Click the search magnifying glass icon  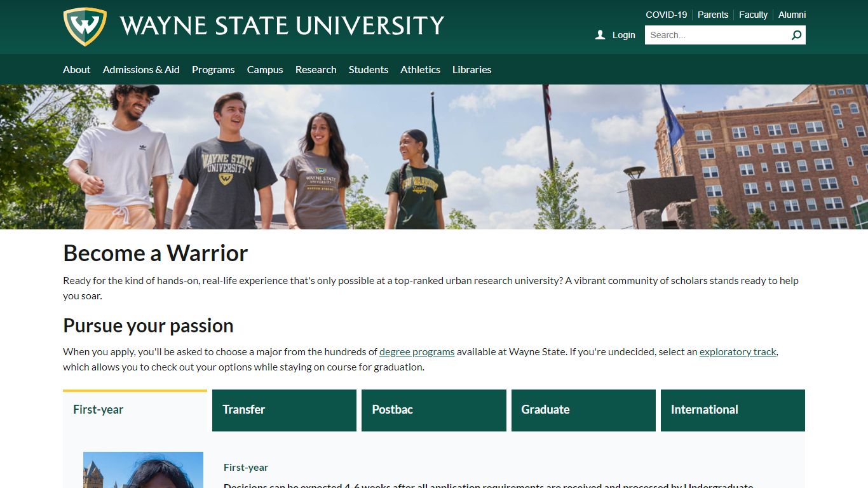[x=796, y=35]
